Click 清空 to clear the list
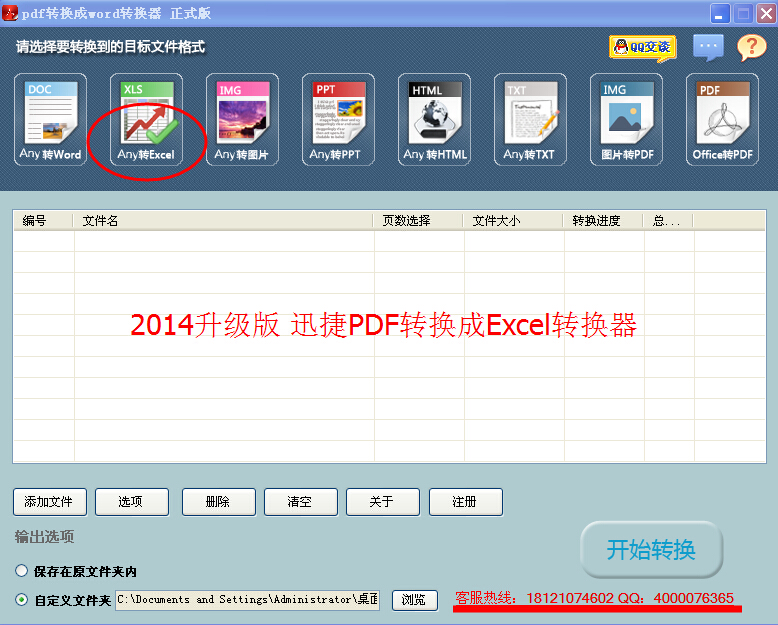 [301, 502]
